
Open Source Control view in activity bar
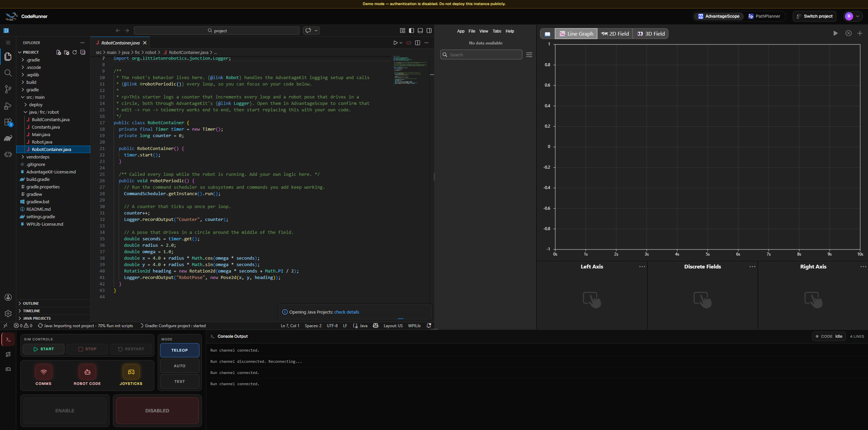(8, 89)
